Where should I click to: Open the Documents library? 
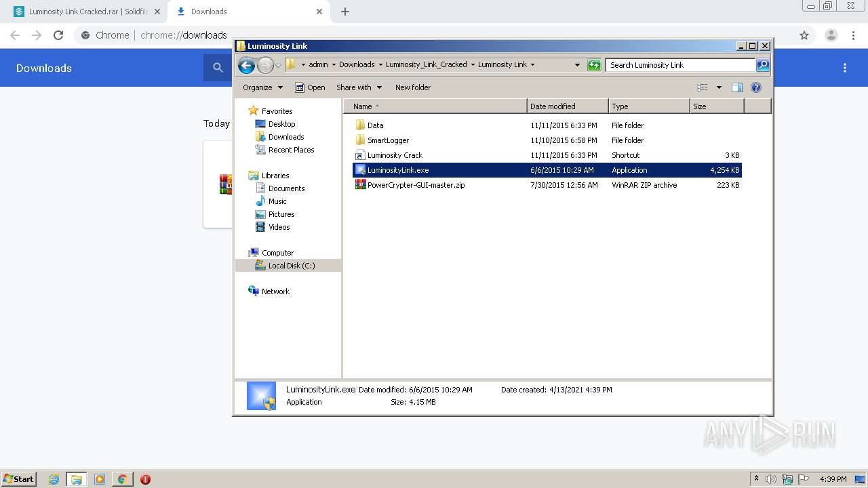[x=280, y=188]
